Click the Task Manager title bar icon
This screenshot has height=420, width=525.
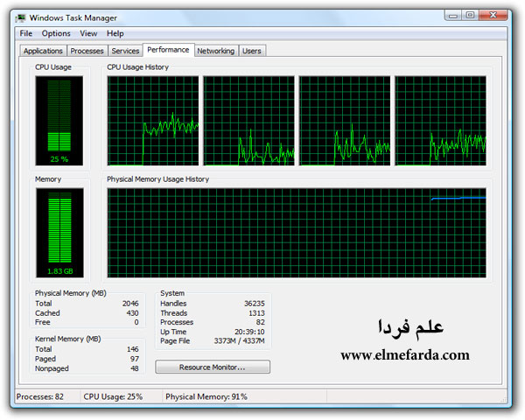pos(22,16)
